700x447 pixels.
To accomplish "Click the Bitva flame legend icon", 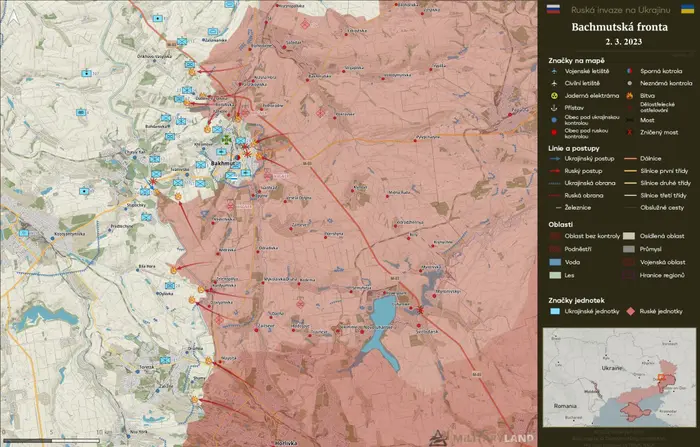I will pyautogui.click(x=629, y=96).
